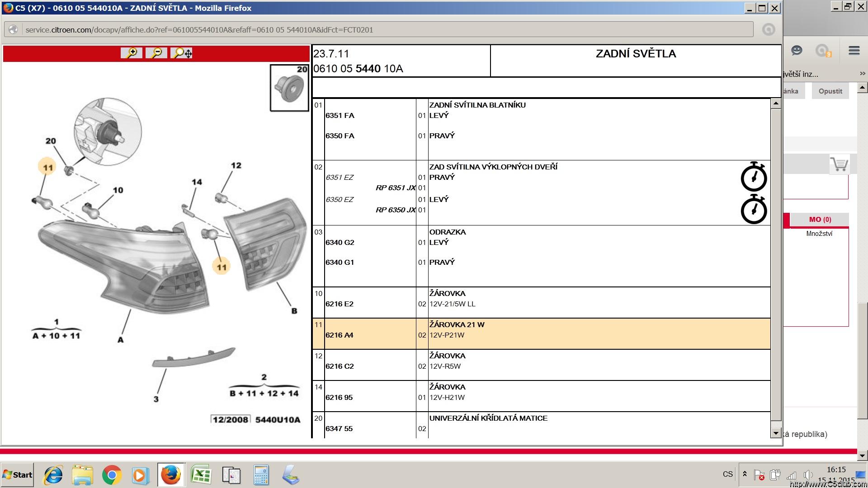Click the URL address bar
868x488 pixels.
389,30
